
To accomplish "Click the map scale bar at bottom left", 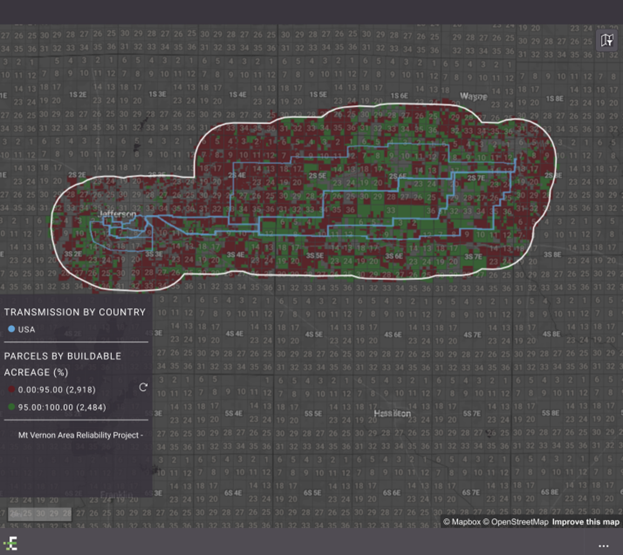I will coord(40,514).
